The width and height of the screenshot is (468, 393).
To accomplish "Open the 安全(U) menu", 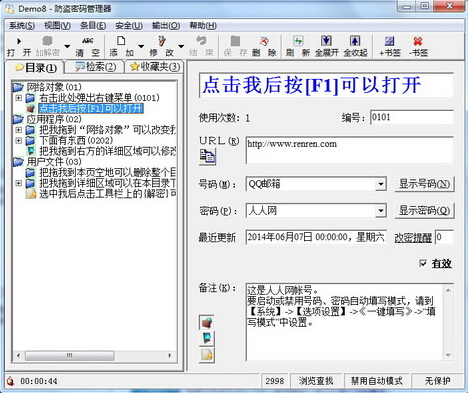I will click(x=129, y=26).
